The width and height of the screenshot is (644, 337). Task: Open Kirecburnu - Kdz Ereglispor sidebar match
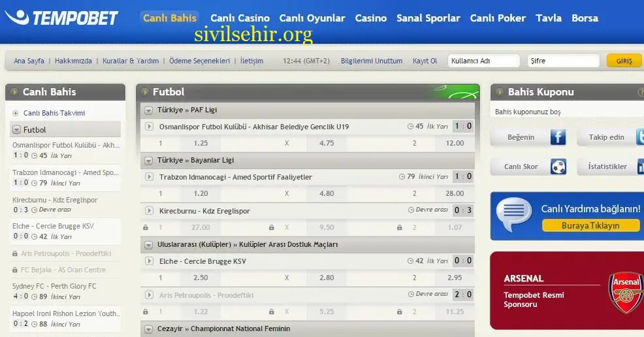click(65, 204)
